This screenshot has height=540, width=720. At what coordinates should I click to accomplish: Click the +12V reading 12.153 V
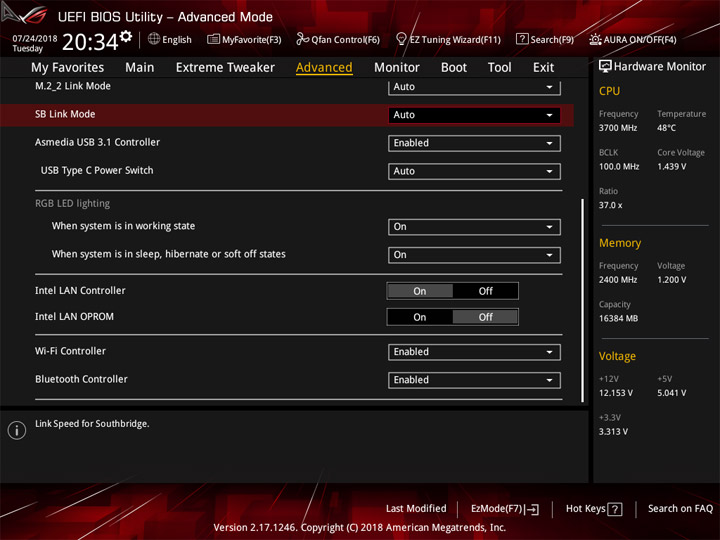tap(616, 394)
